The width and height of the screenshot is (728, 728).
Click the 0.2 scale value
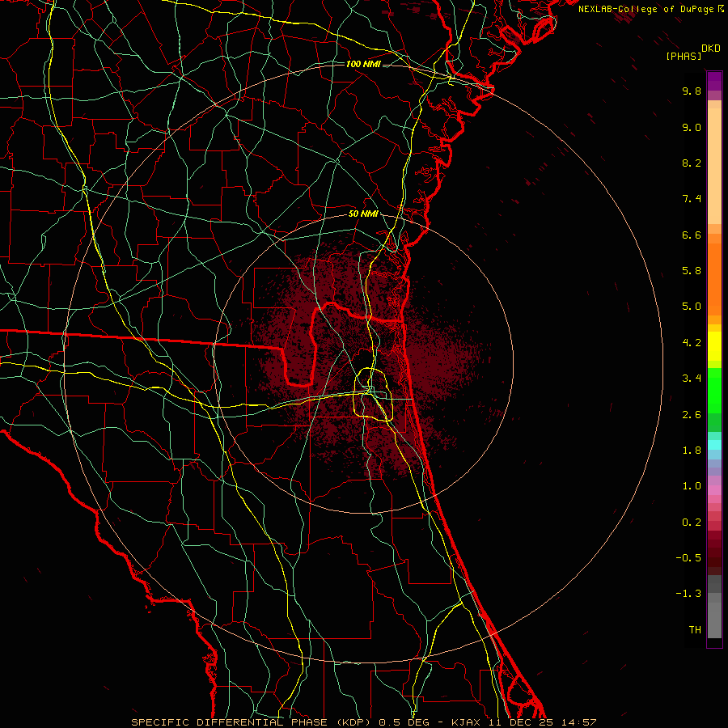pyautogui.click(x=692, y=523)
